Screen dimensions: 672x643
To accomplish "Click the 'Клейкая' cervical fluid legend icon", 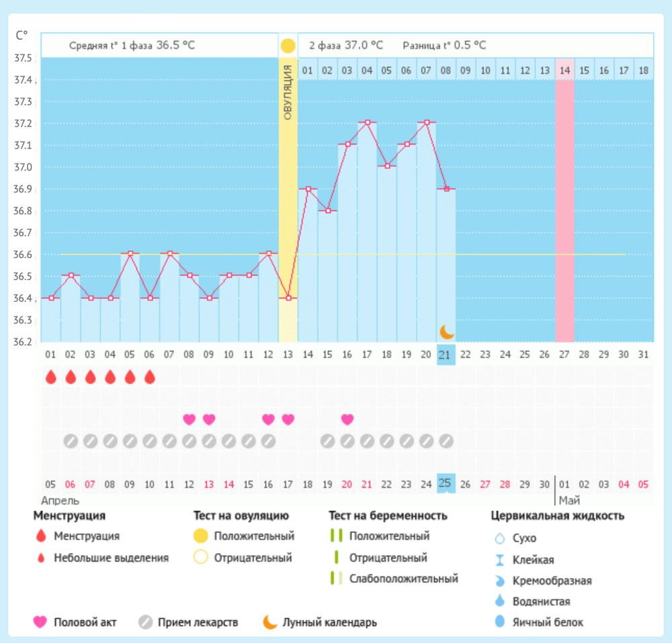I will click(x=499, y=560).
